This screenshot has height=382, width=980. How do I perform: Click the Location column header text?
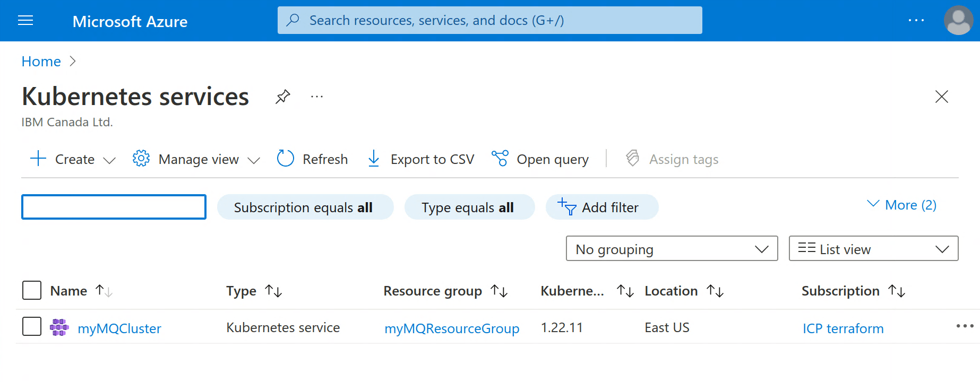[671, 291]
